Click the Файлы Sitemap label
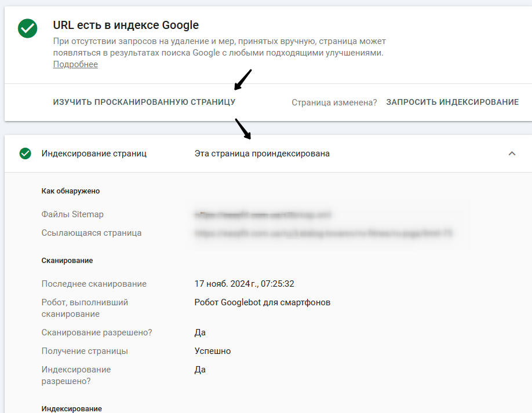 [x=72, y=214]
